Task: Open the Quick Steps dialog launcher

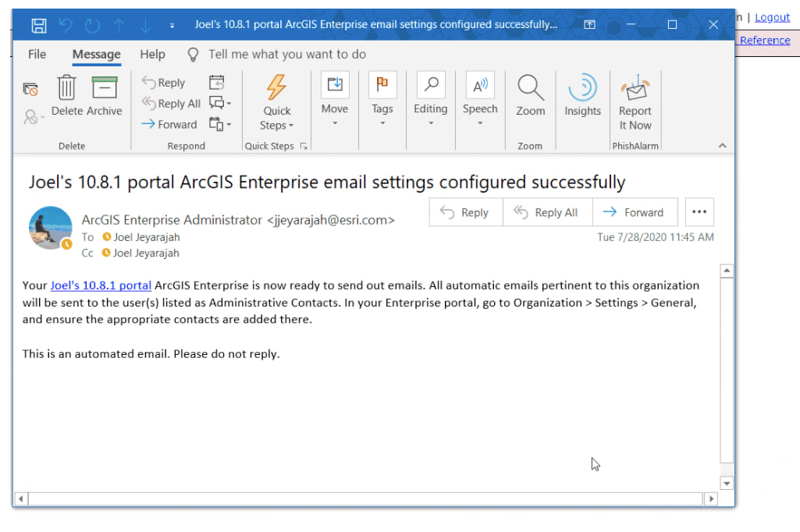Action: (x=304, y=147)
